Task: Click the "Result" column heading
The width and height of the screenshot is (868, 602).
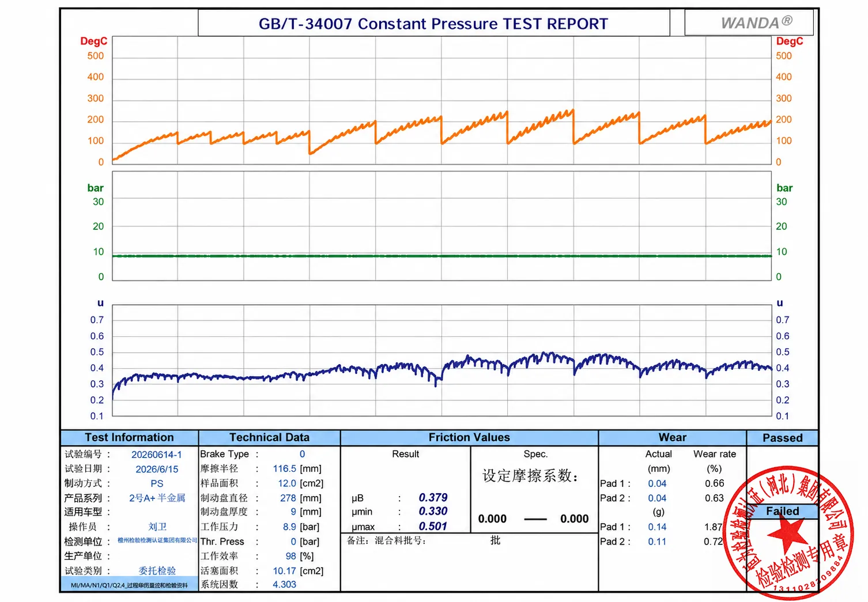Action: pyautogui.click(x=405, y=454)
